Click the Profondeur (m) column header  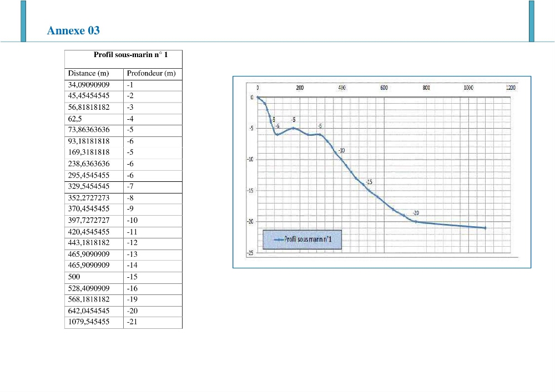click(152, 74)
